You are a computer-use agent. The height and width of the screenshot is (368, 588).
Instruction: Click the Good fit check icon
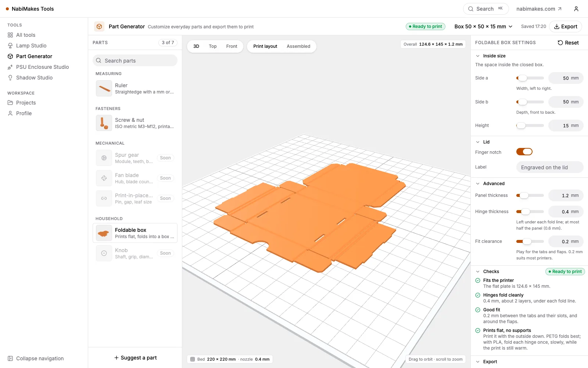(x=478, y=310)
